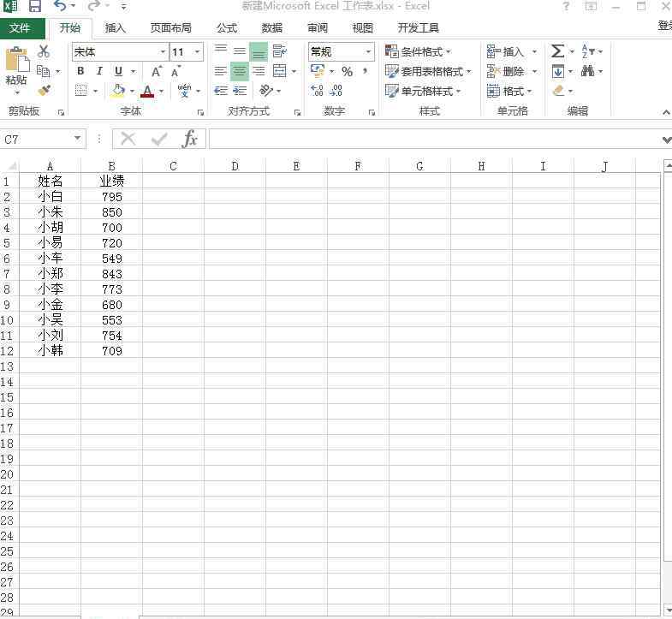Viewport: 672px width, 619px height.
Task: Click the Copy icon
Action: coord(44,71)
